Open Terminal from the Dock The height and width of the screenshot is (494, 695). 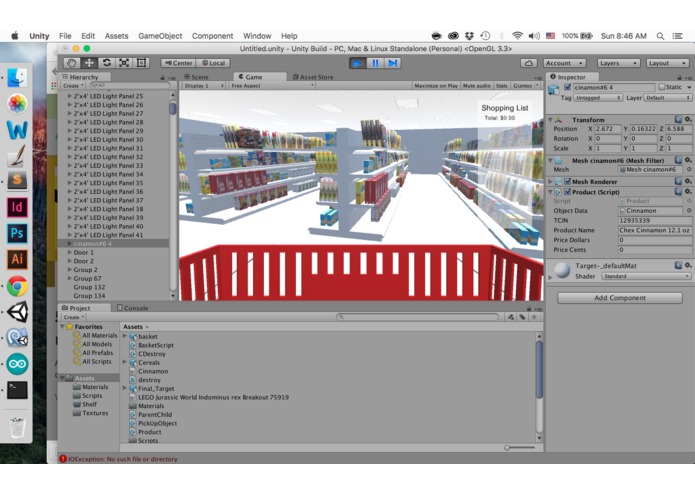(17, 390)
